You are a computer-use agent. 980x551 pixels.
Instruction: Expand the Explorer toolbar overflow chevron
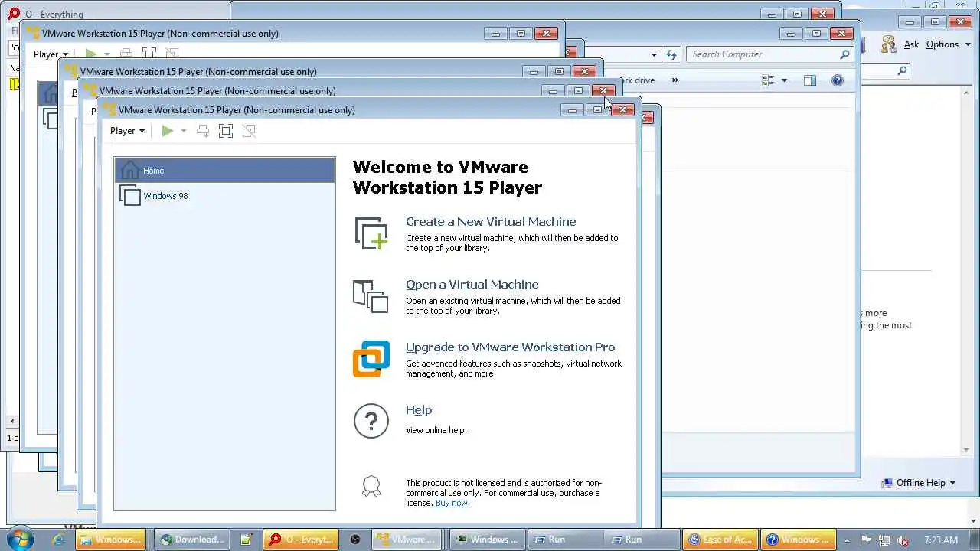point(675,80)
